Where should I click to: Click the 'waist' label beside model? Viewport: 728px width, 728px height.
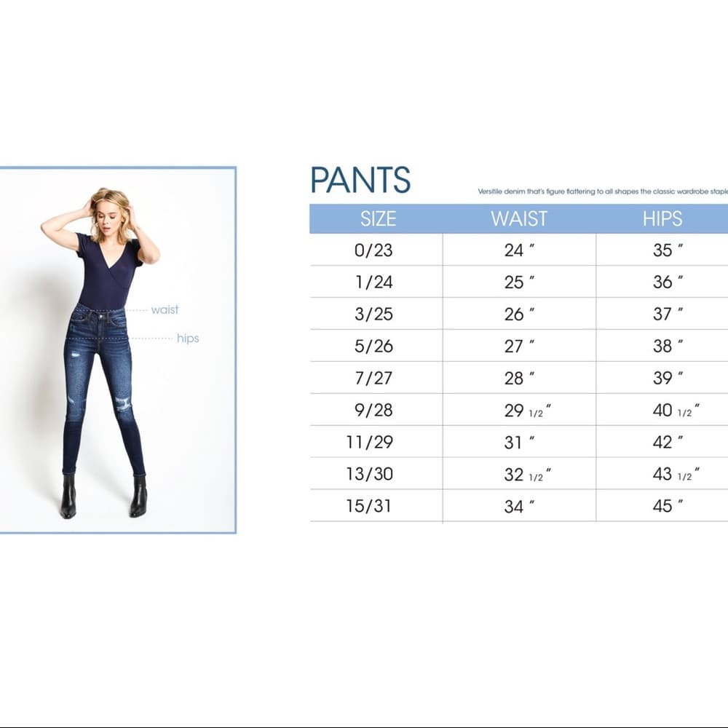click(165, 309)
